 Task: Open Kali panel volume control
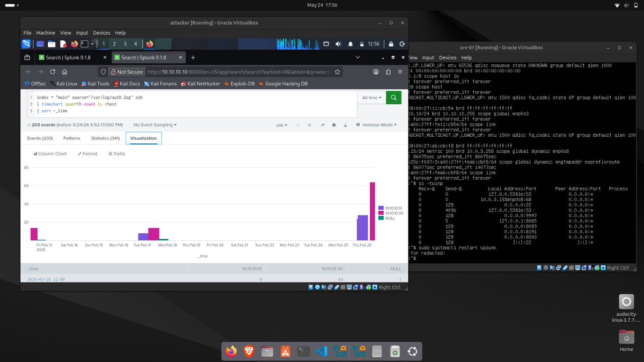338,44
